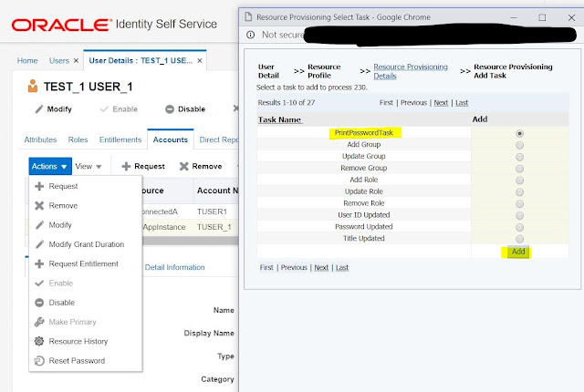Image resolution: width=584 pixels, height=392 pixels.
Task: Click the Account Name column header
Action: (217, 191)
